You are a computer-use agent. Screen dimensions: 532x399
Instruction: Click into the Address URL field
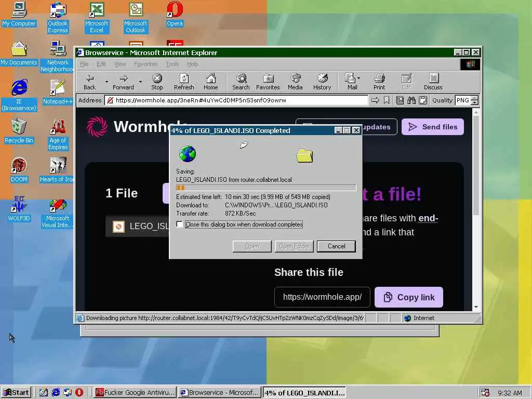click(236, 100)
